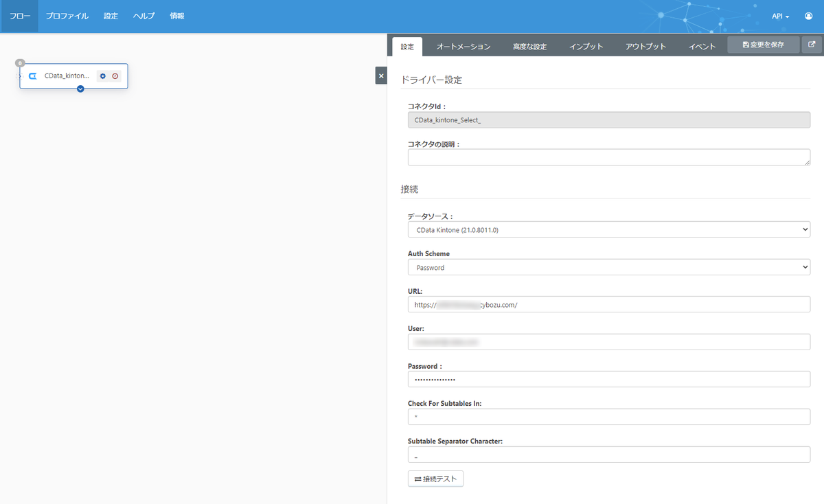Close the settings panel with the X
This screenshot has height=504, width=824.
point(381,76)
